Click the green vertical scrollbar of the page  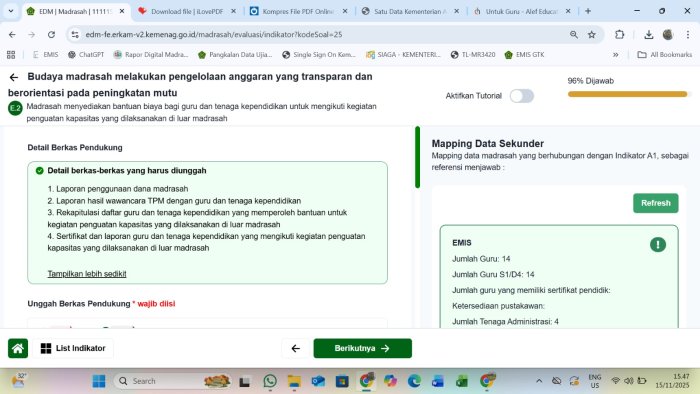pyautogui.click(x=417, y=157)
